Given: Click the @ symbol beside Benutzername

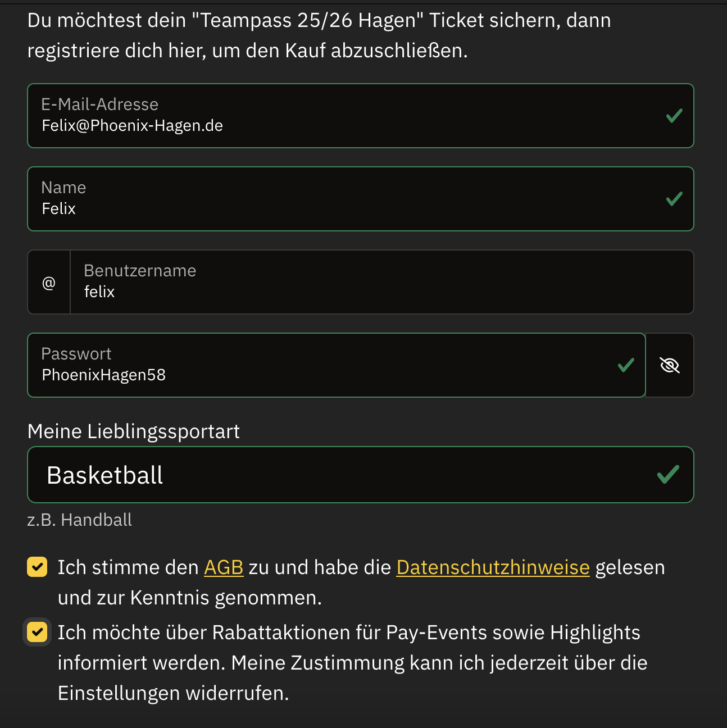Looking at the screenshot, I should 49,283.
